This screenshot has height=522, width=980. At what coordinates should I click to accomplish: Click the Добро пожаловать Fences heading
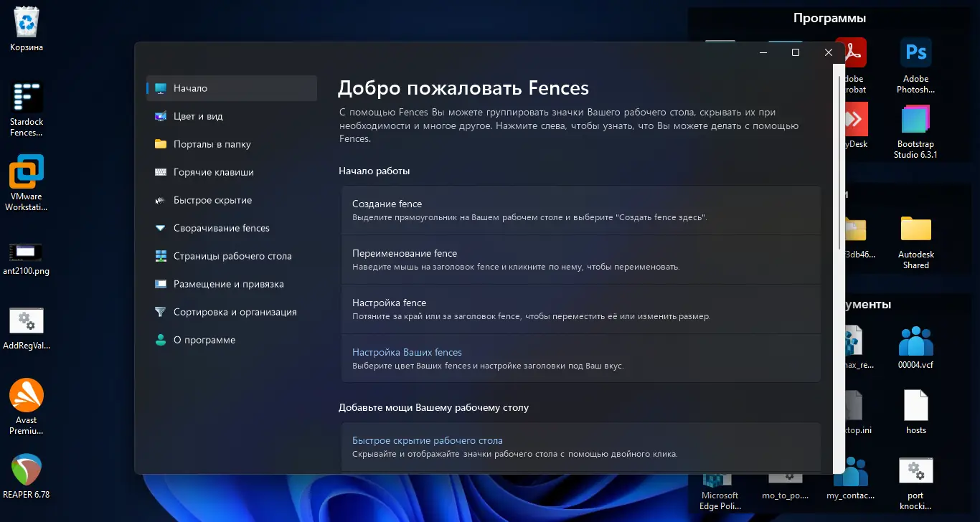(x=463, y=88)
